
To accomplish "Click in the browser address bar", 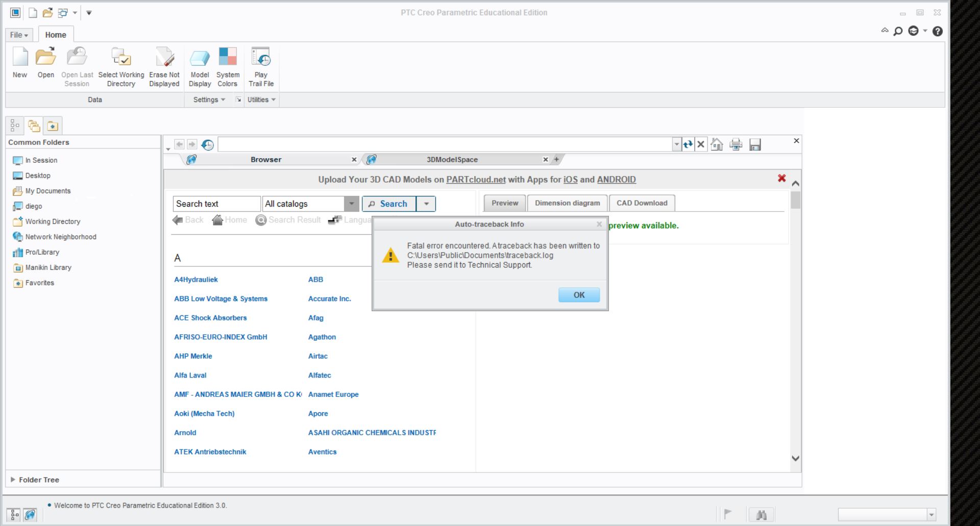I will tap(445, 144).
